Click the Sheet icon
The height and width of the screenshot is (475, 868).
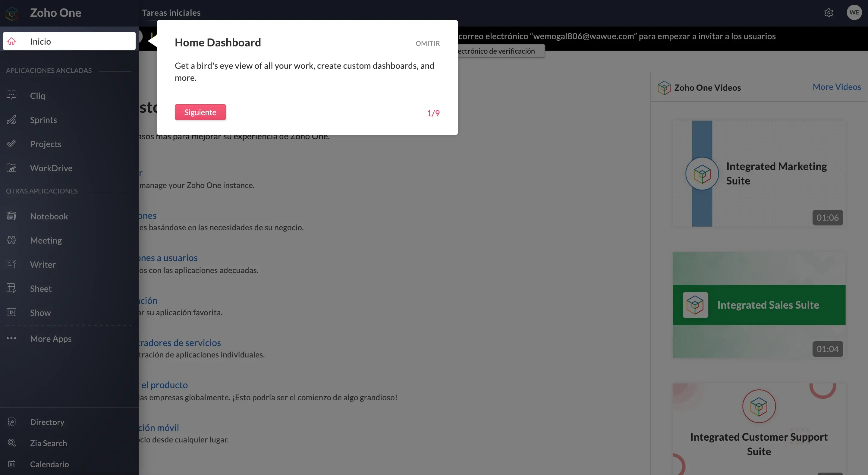pos(11,288)
